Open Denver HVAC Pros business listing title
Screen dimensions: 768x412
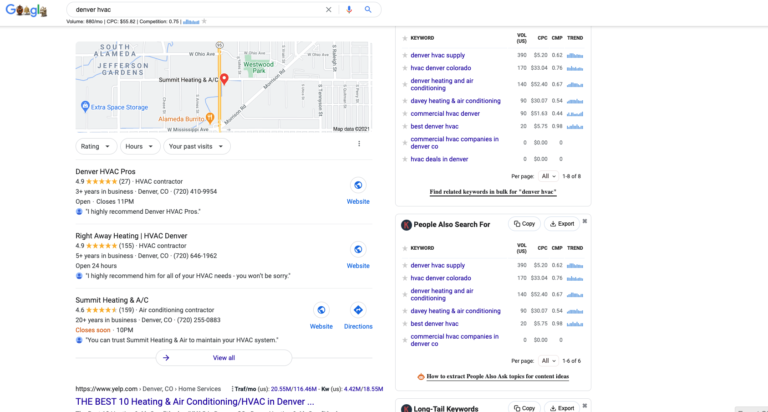coord(105,171)
